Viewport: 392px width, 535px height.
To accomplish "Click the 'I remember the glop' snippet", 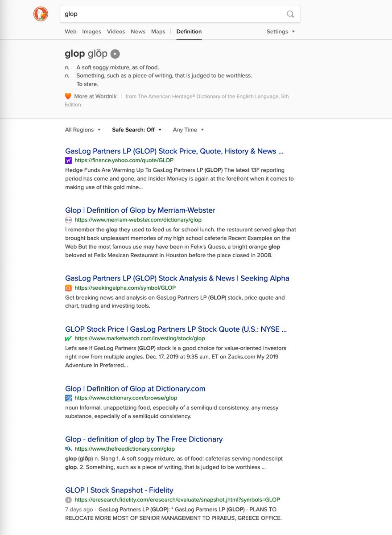I will click(x=181, y=243).
